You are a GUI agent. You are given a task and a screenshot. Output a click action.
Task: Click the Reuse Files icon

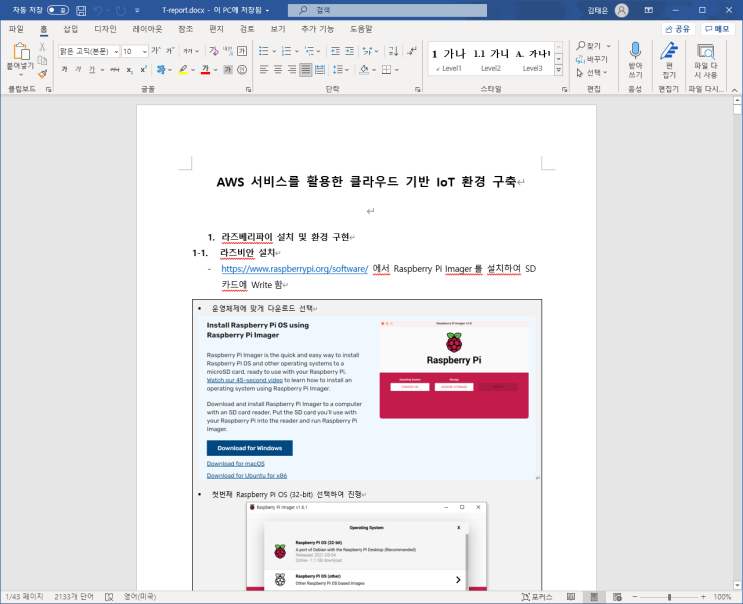[x=706, y=52]
